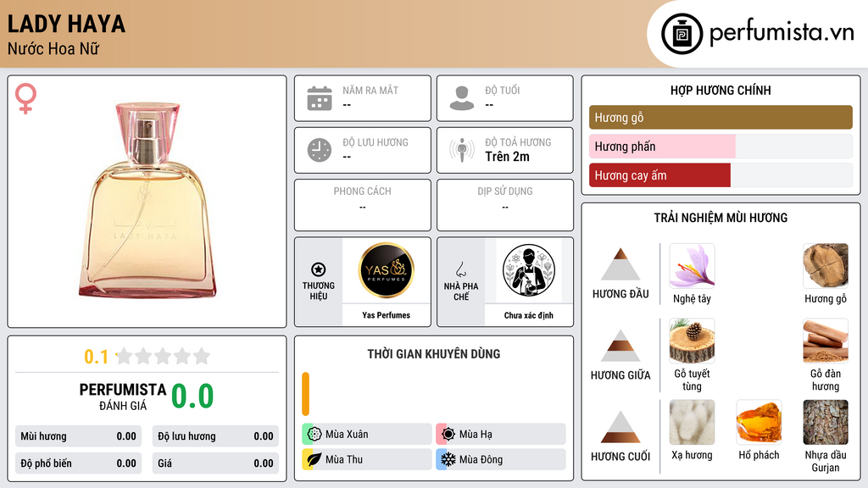
Task: Select the Gỗ tuyết tùng note image
Action: point(692,341)
